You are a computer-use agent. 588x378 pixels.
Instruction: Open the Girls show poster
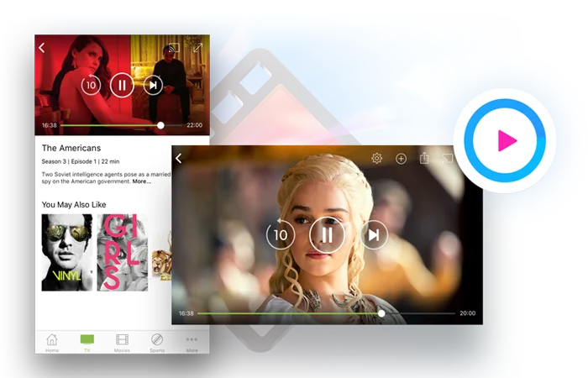(x=123, y=252)
